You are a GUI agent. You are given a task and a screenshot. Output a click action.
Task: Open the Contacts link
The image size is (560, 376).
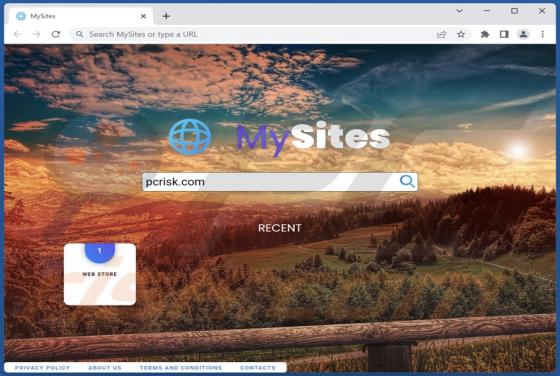click(x=258, y=368)
